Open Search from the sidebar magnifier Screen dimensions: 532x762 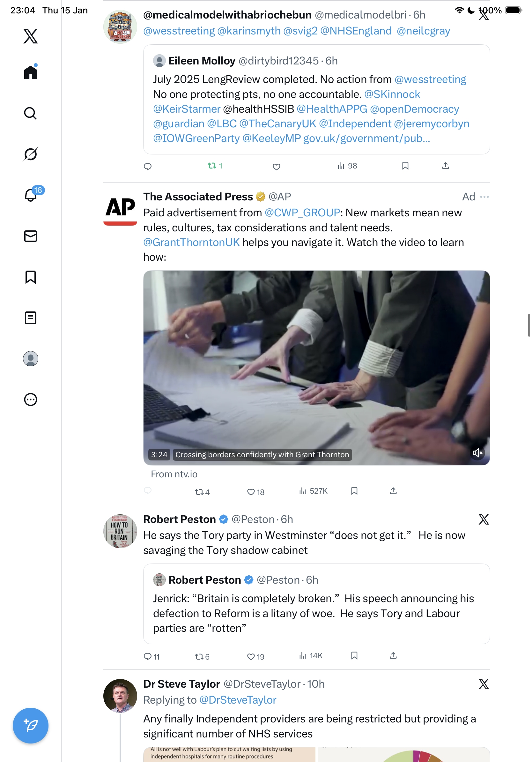coord(31,113)
